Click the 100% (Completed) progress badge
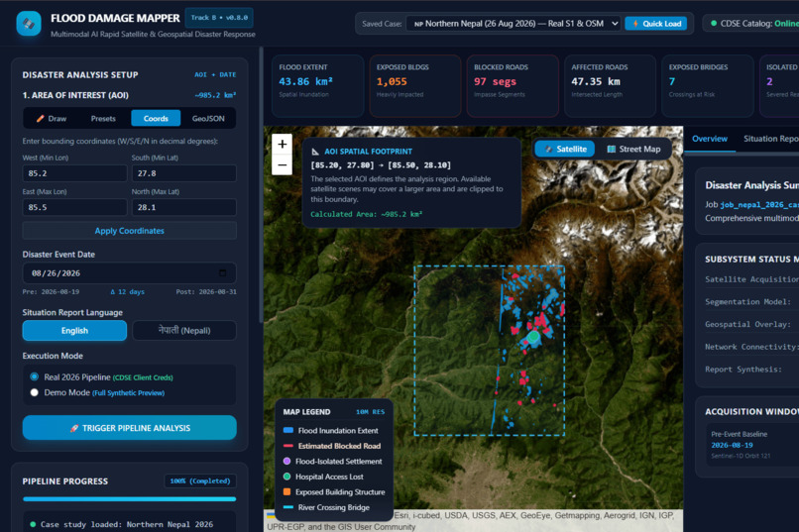The height and width of the screenshot is (532, 799). 200,481
